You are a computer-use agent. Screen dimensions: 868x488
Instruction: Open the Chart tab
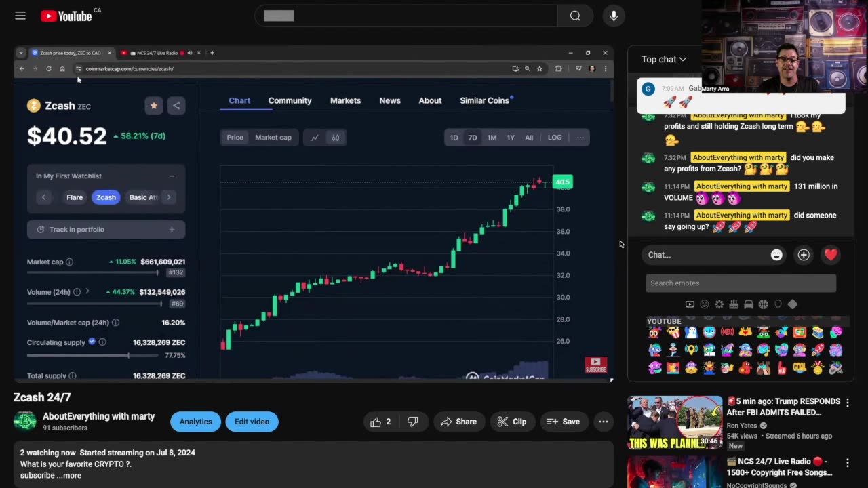point(239,100)
